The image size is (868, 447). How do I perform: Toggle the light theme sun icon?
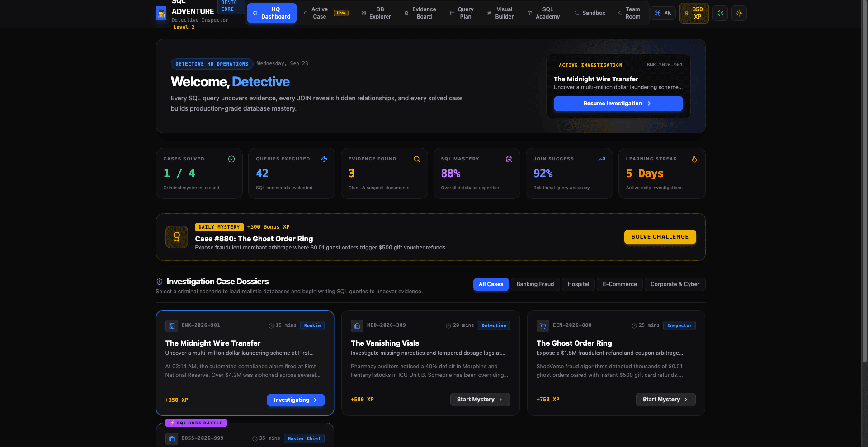point(739,13)
